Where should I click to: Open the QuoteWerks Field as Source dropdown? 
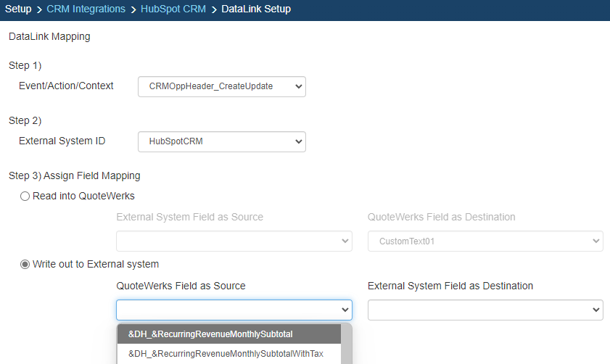pyautogui.click(x=234, y=310)
